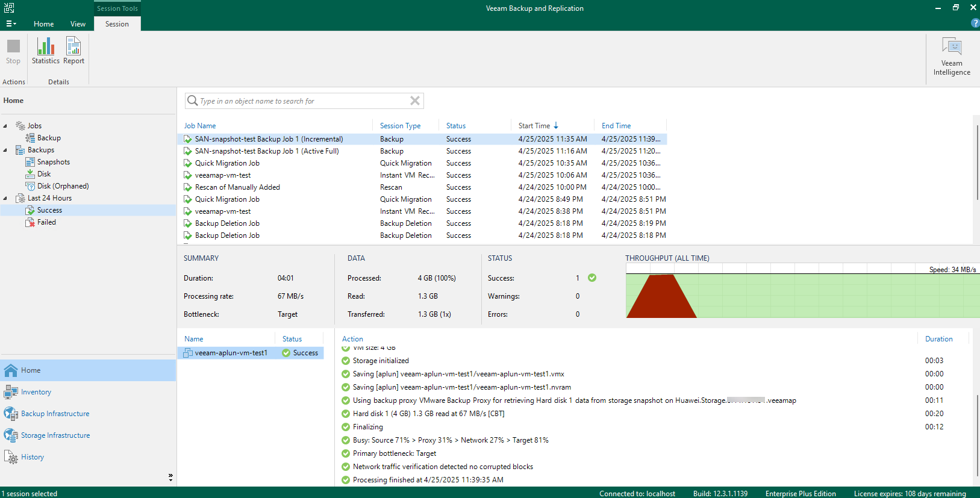Click the search field for object names

[x=304, y=101]
